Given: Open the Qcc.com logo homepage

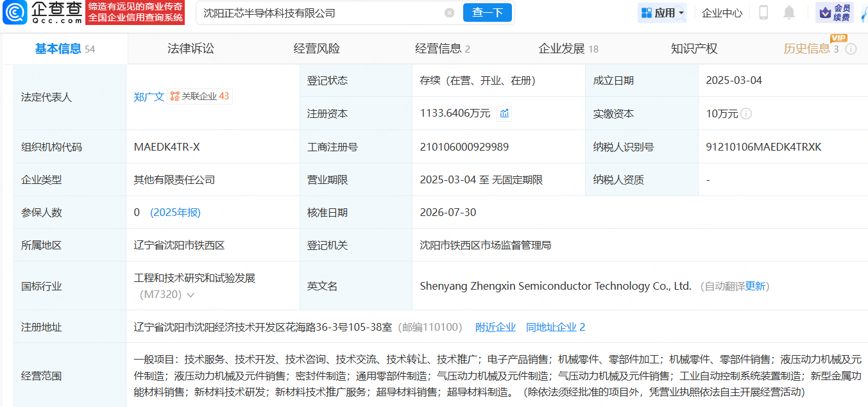Looking at the screenshot, I should point(42,13).
